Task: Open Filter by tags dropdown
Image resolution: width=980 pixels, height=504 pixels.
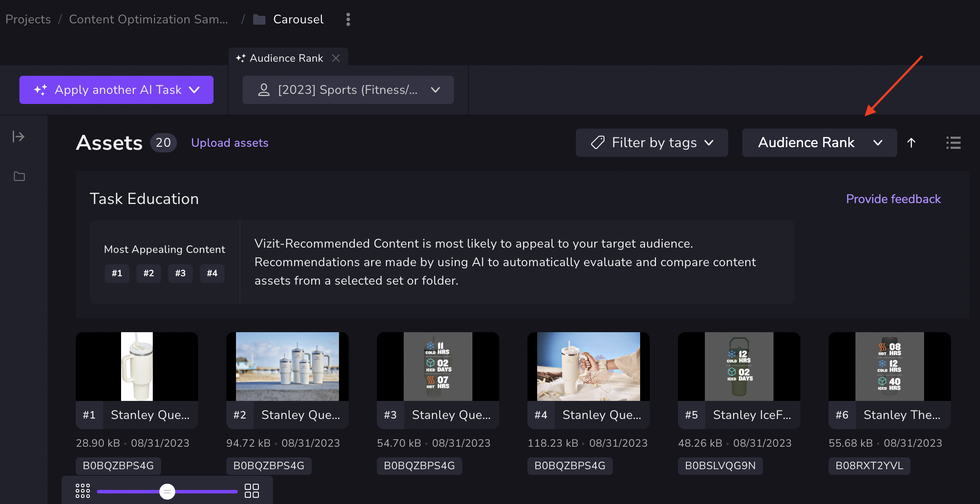Action: [652, 143]
